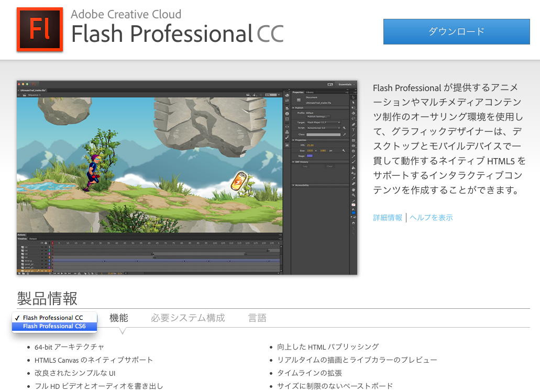Viewport: 540px width, 392px height.
Task: Open the 詳細情報 link
Action: (x=388, y=218)
